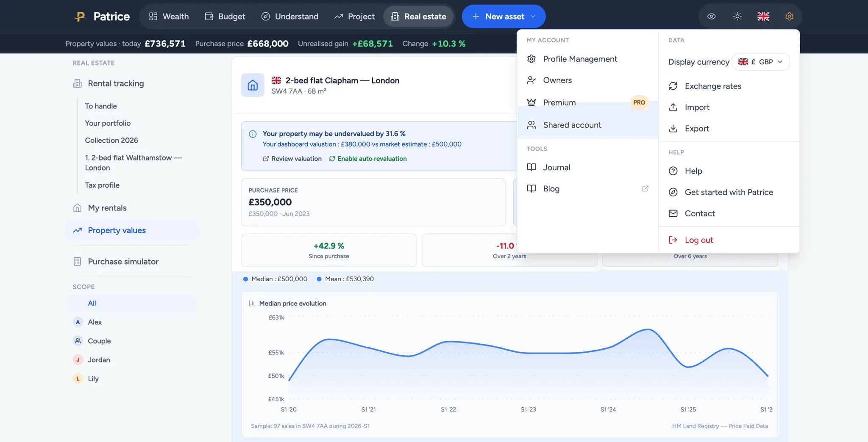Image resolution: width=868 pixels, height=442 pixels.
Task: Select the All scope filter
Action: coord(131,303)
